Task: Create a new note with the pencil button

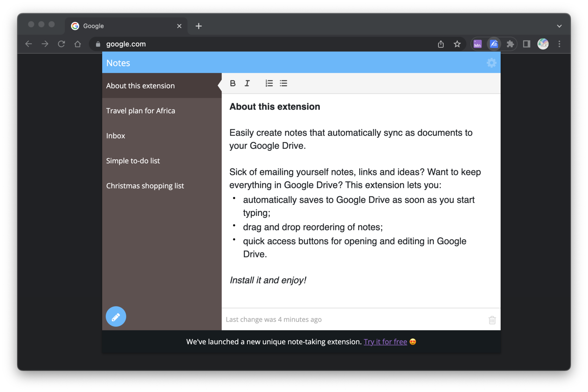Action: 115,316
